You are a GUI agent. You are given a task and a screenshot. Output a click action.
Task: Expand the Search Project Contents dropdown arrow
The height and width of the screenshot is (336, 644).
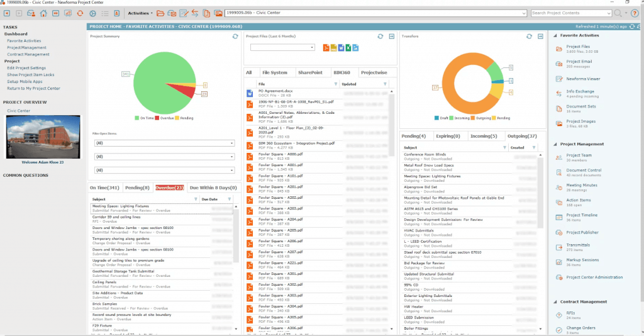tap(609, 13)
